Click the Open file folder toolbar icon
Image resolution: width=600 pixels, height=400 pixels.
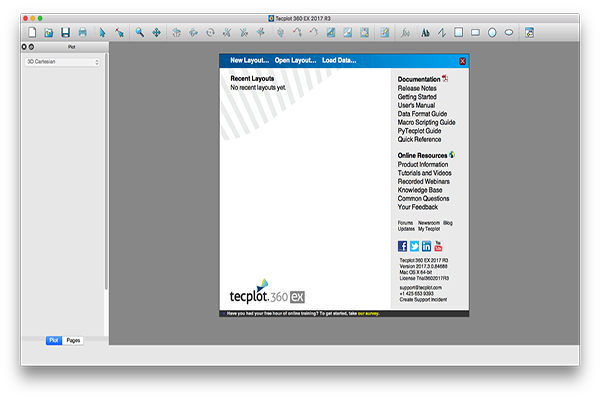click(49, 33)
